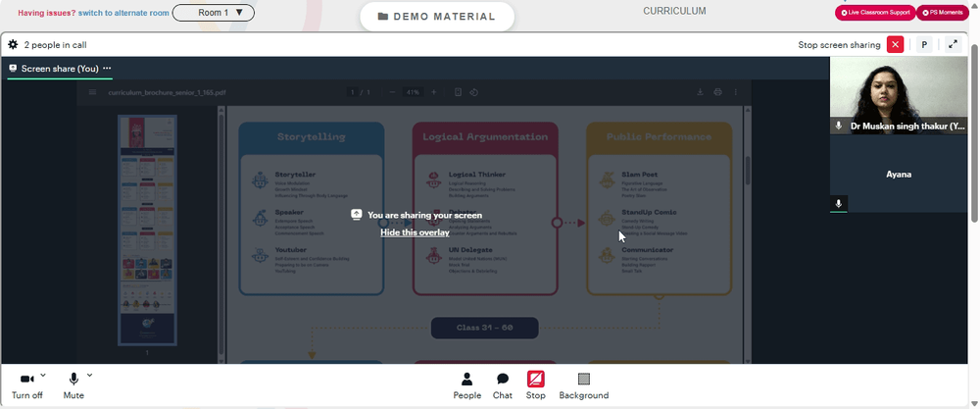
Task: Open call settings gear icon
Action: [13, 44]
